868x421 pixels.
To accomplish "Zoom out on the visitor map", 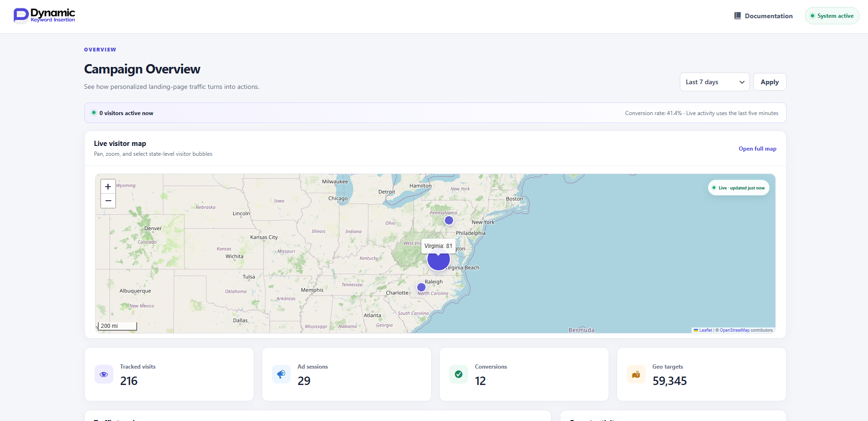I will click(x=108, y=201).
